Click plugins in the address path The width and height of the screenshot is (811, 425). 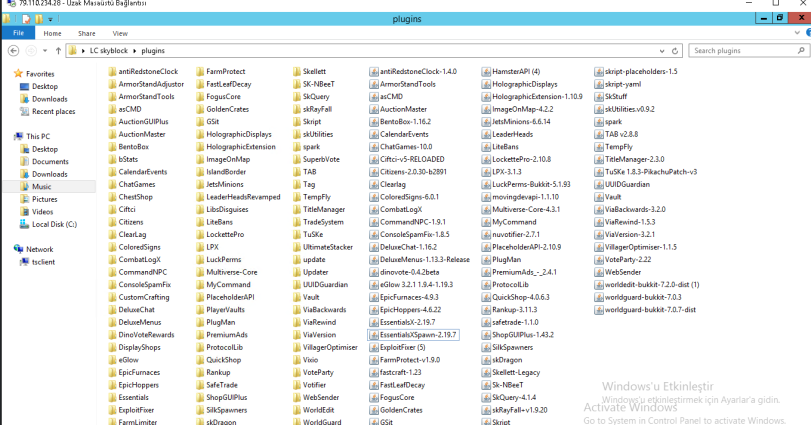coord(153,51)
